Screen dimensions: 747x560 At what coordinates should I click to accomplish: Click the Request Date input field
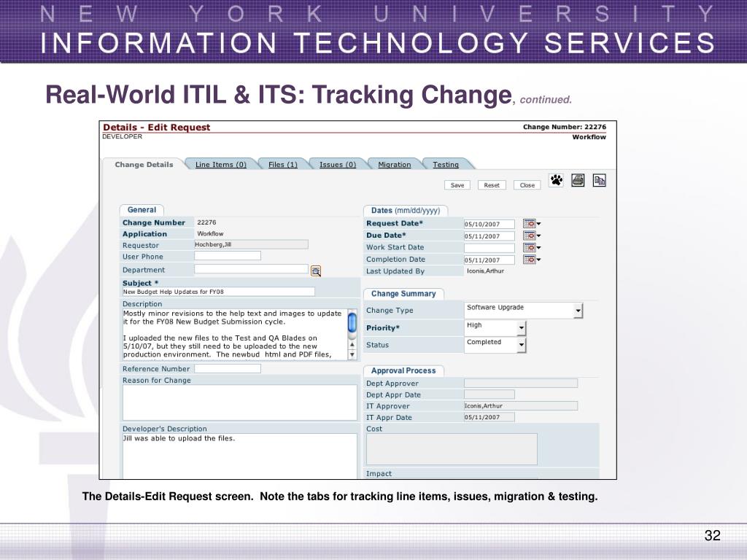(x=489, y=224)
